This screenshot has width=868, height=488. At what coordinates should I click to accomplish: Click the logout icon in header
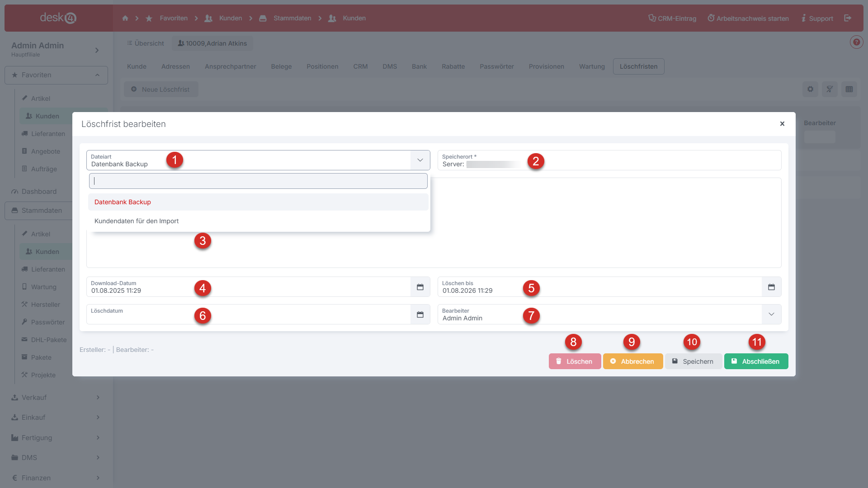(x=848, y=18)
